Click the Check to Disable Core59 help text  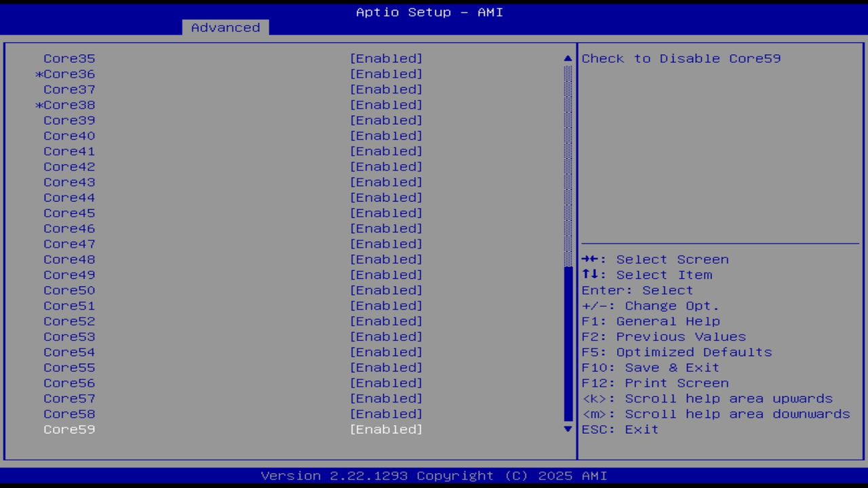pos(681,58)
